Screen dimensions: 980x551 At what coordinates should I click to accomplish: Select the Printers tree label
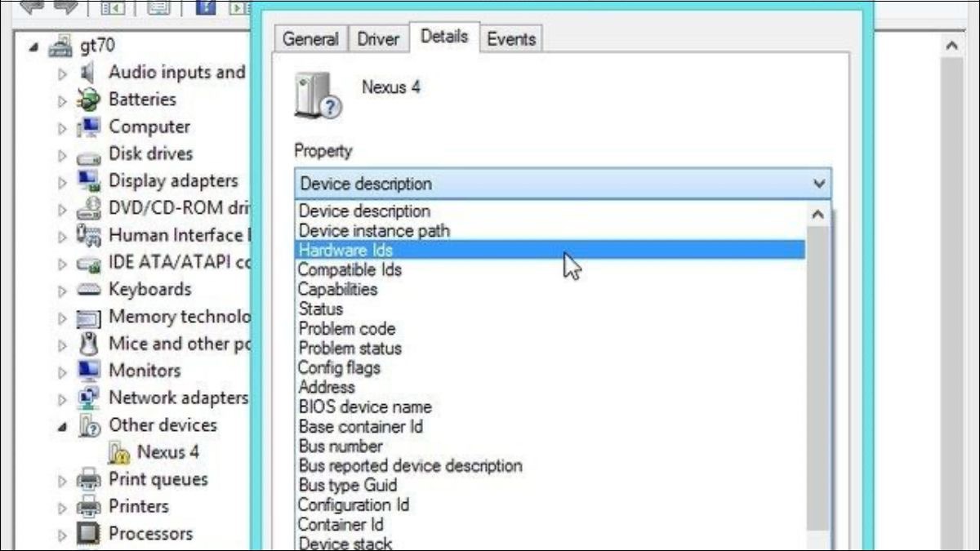click(x=138, y=506)
